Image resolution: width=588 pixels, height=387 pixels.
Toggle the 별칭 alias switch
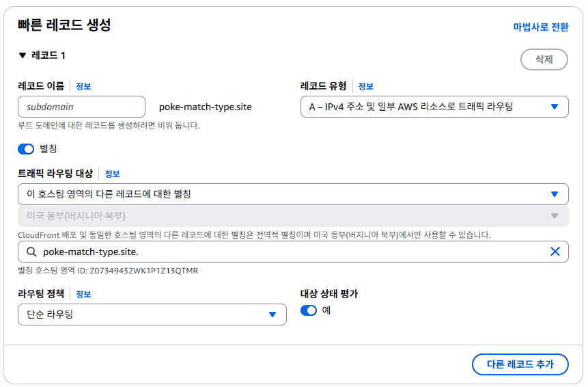[26, 149]
